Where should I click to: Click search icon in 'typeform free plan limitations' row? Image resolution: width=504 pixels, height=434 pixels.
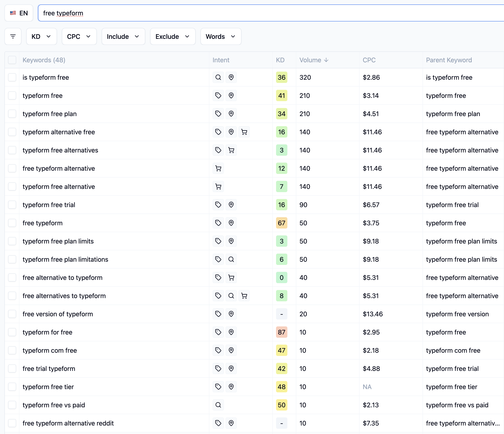(231, 259)
